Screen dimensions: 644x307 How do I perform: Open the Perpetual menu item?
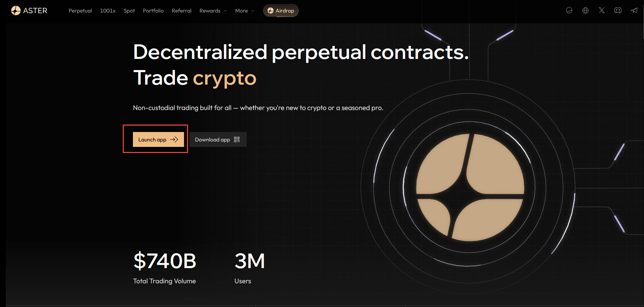(x=80, y=11)
